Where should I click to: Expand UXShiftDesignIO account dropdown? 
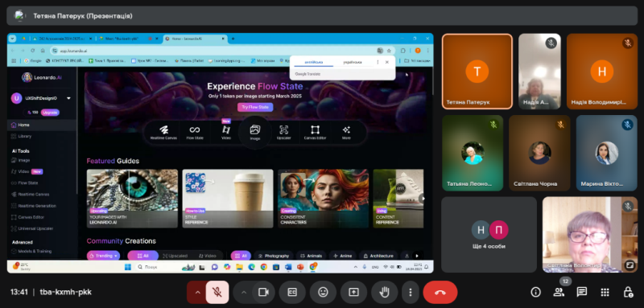pyautogui.click(x=68, y=98)
